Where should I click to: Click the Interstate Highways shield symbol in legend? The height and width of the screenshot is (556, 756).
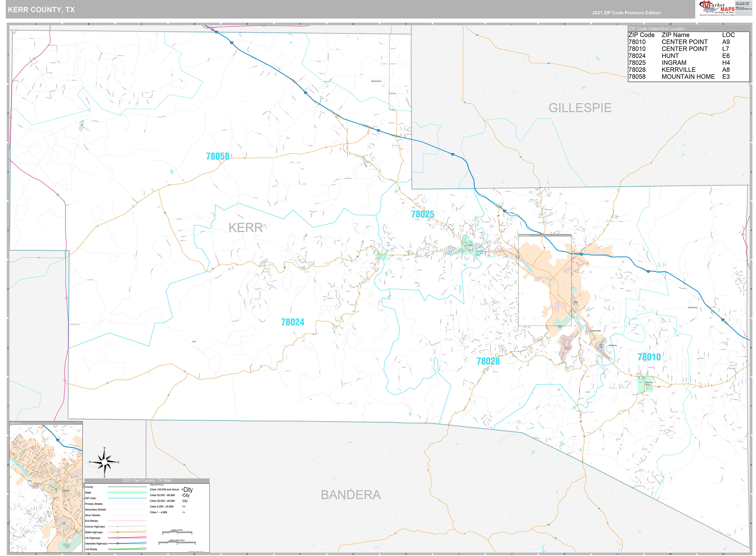[117, 544]
